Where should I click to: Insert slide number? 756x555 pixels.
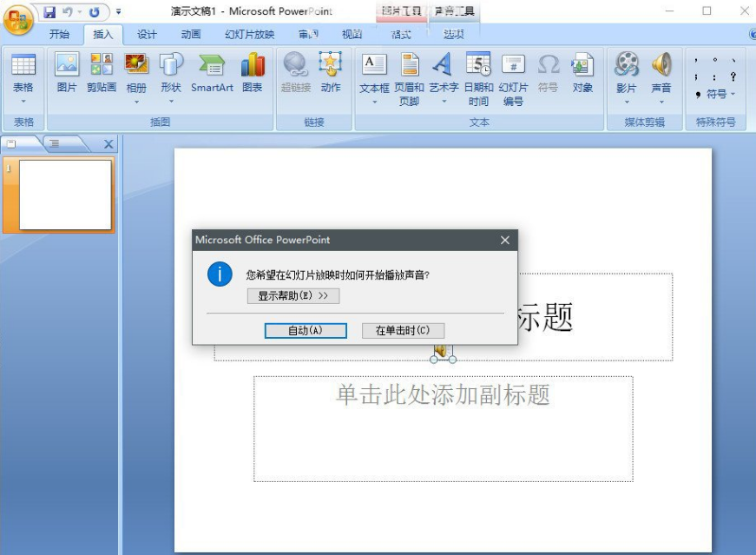pos(513,80)
